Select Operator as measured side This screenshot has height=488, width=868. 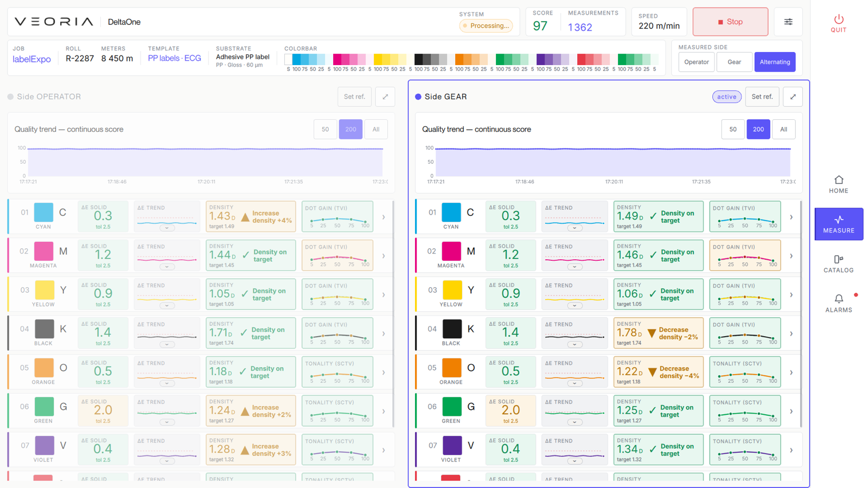tap(697, 62)
